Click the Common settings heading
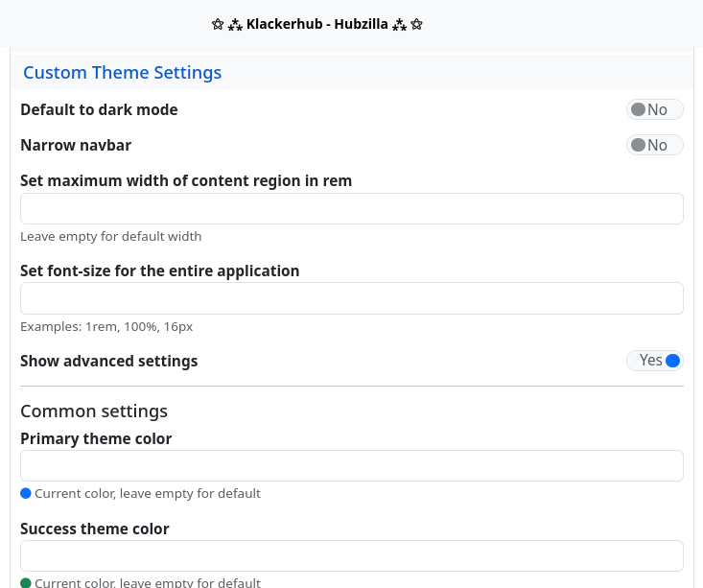This screenshot has width=703, height=588. [94, 412]
